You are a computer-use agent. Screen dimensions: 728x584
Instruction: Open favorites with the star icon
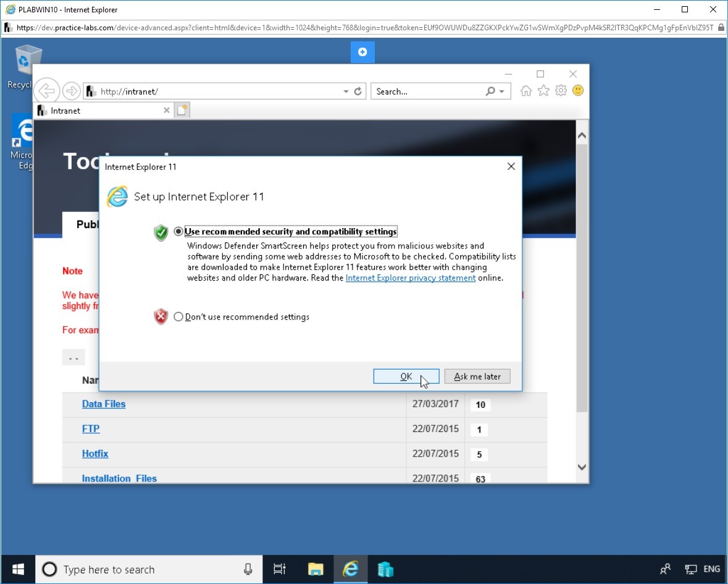click(543, 91)
